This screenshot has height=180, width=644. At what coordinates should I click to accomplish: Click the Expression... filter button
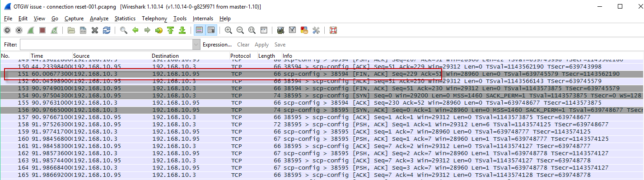217,45
